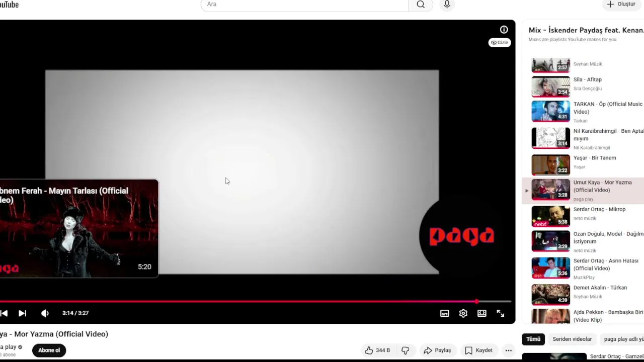Mute the video volume speaker icon
The width and height of the screenshot is (644, 362).
(45, 313)
